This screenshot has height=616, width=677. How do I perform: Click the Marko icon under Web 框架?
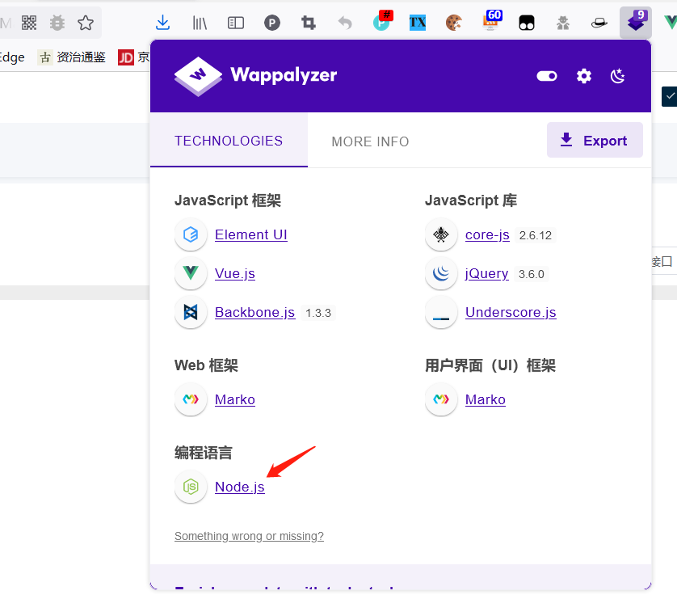click(x=191, y=399)
